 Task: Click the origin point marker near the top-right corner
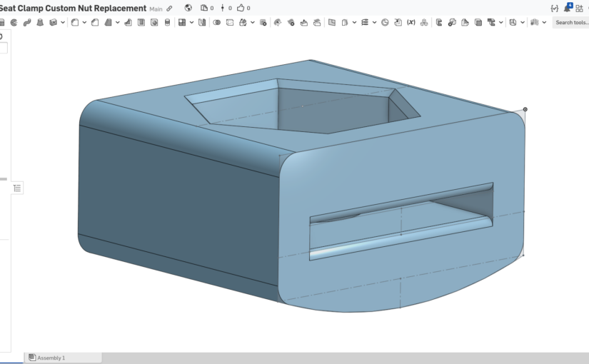click(525, 109)
